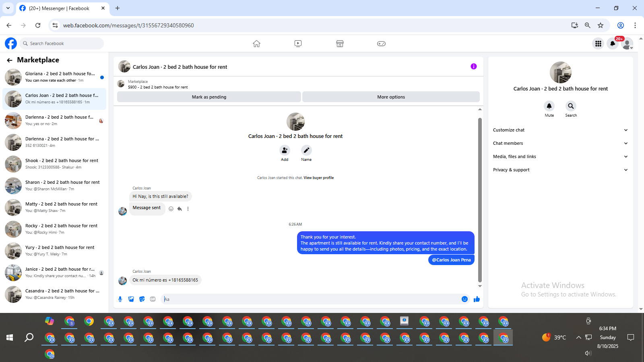Go back using the Marketplace back arrow
The height and width of the screenshot is (362, 644).
tap(9, 60)
